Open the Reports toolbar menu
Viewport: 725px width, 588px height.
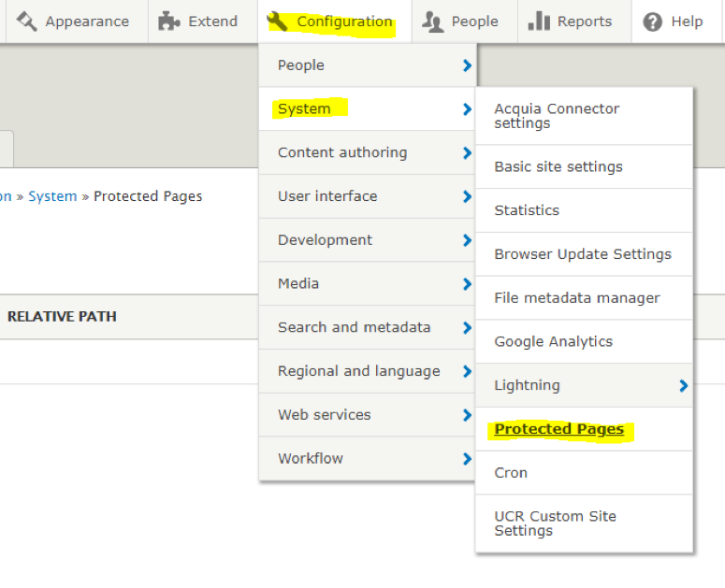coord(574,22)
